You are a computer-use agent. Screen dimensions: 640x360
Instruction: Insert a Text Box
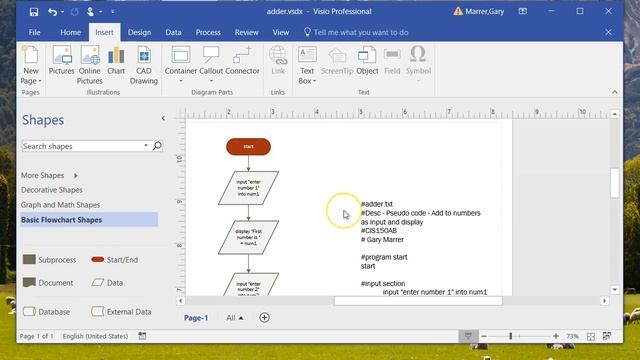307,65
